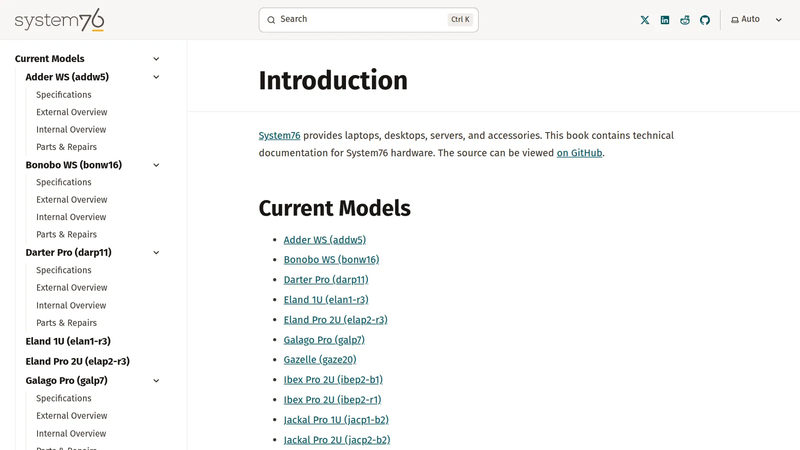
Task: Select Eland 1U (elan1-r3) in sidebar
Action: 68,341
